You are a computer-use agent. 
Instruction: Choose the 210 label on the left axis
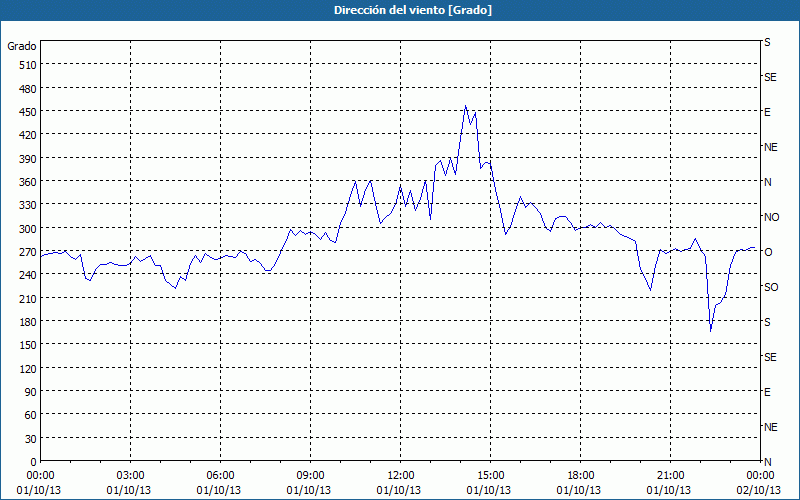(28, 298)
